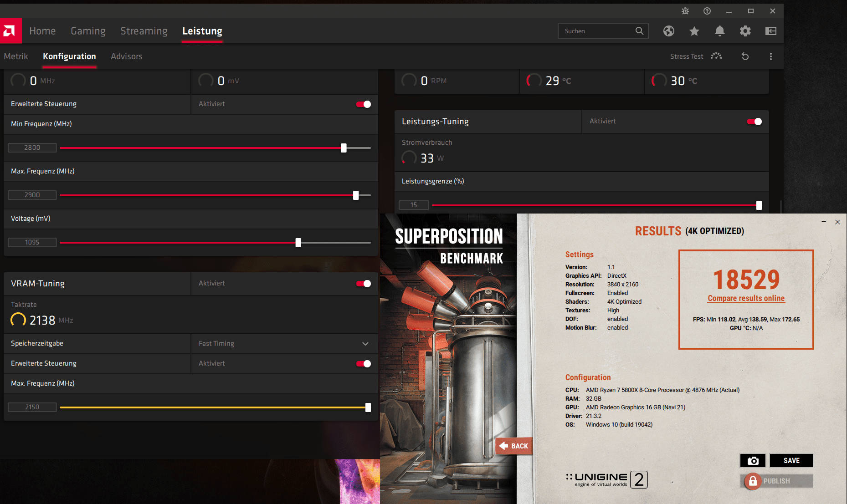Maximize the AMD Radeon Software window
Viewport: 847px width, 504px height.
(x=751, y=11)
